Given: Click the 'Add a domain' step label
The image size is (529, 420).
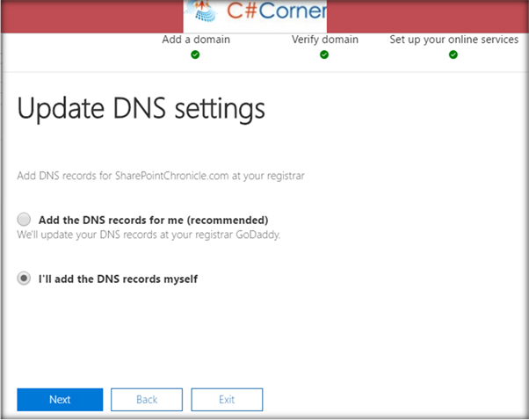Looking at the screenshot, I should tap(196, 40).
